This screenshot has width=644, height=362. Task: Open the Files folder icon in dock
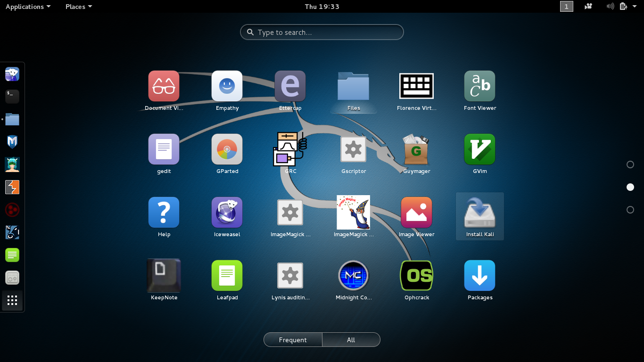(x=12, y=119)
